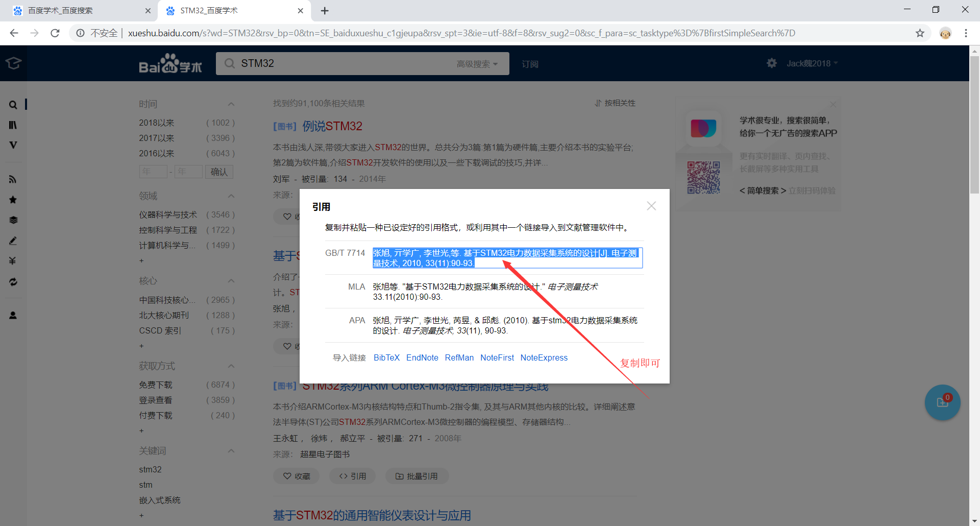Click the settings gear icon in header
Screen dimensions: 980x526
click(772, 63)
